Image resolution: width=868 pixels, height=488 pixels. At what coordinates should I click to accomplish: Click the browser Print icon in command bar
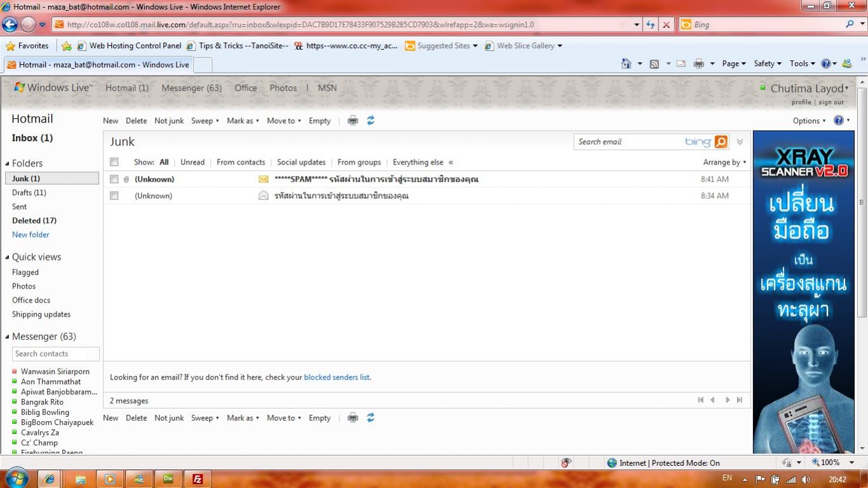[x=699, y=64]
